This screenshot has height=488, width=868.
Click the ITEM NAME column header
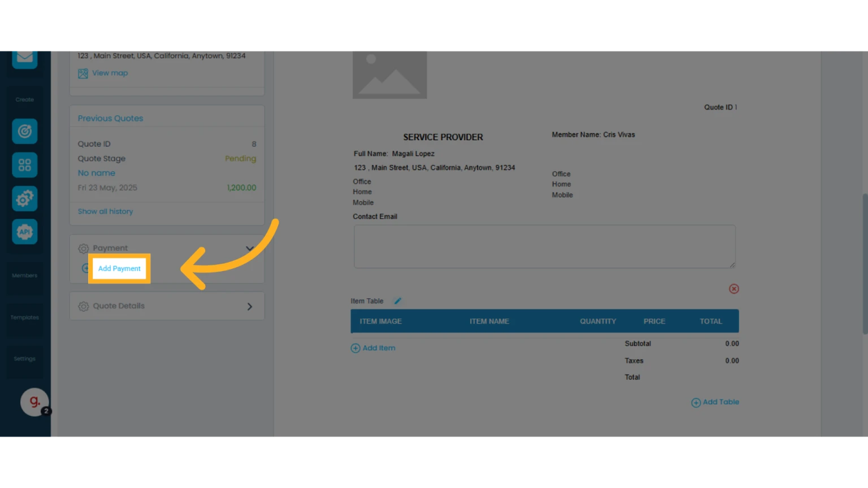pos(489,321)
